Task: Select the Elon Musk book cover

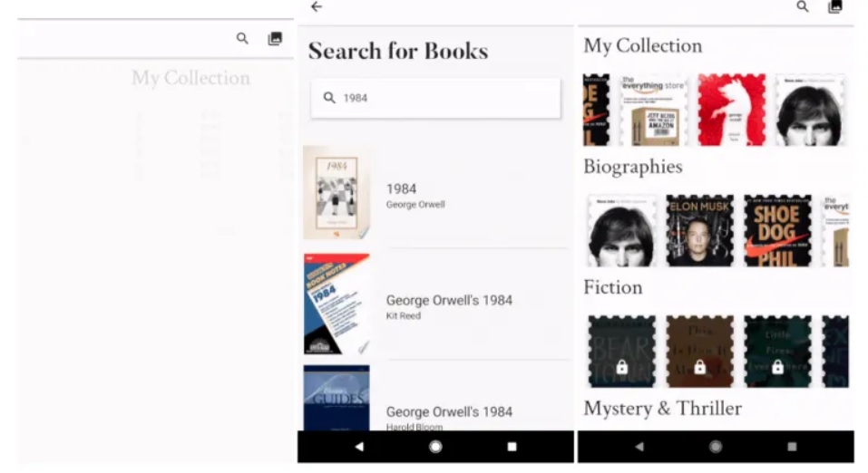Action: (x=699, y=230)
